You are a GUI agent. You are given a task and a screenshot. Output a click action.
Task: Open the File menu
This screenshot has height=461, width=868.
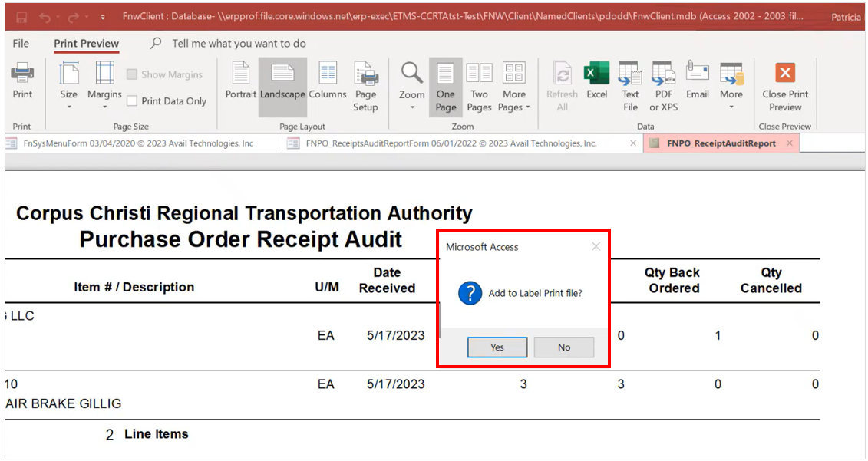[21, 44]
